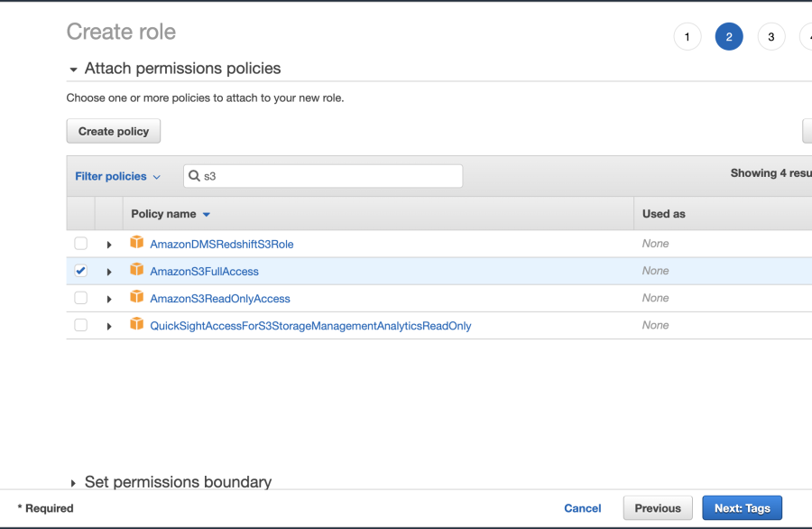This screenshot has height=529, width=812.
Task: Click the magnifier icon in the search box
Action: pyautogui.click(x=194, y=176)
